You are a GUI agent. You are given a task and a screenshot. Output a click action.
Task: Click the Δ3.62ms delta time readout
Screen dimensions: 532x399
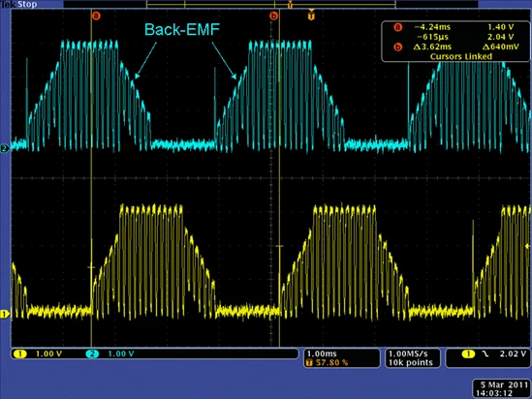click(x=432, y=46)
